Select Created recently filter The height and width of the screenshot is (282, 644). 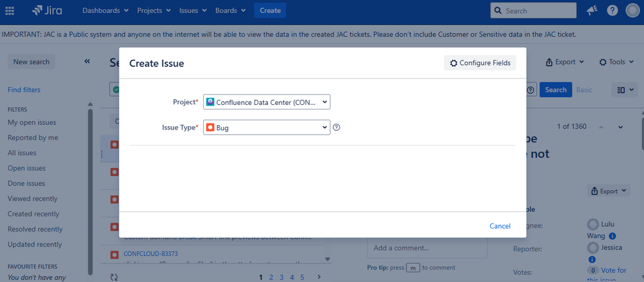34,214
